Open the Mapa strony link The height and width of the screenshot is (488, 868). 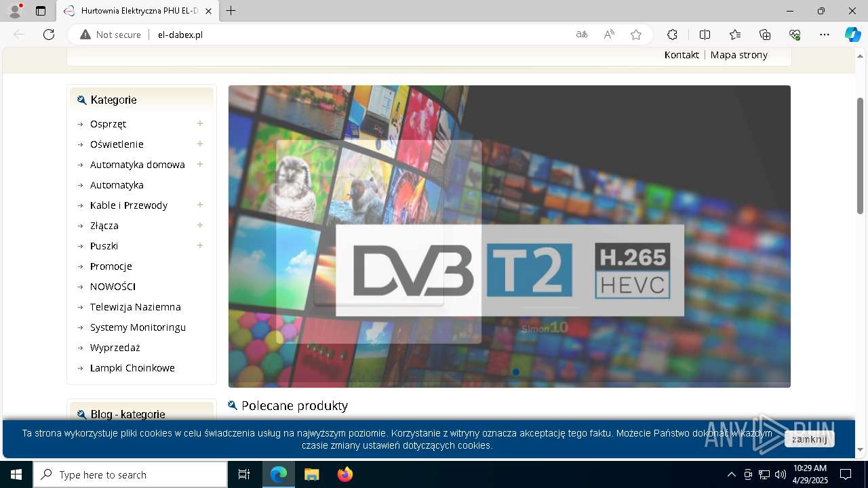739,55
